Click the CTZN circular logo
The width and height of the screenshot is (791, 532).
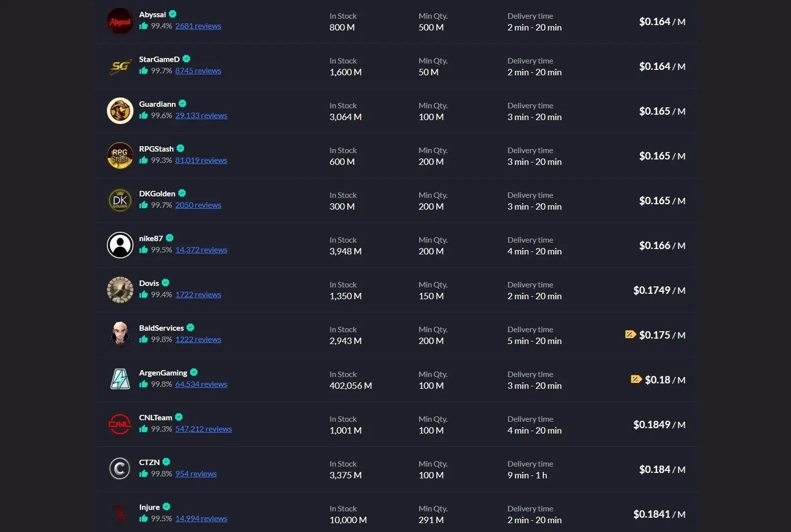120,469
